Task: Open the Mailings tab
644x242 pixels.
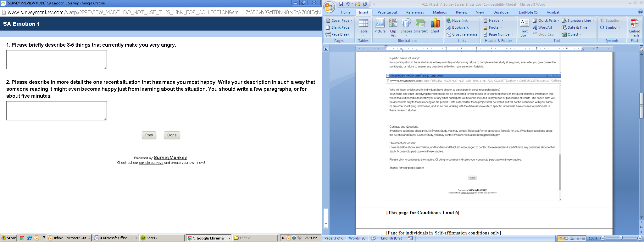Action: point(440,12)
